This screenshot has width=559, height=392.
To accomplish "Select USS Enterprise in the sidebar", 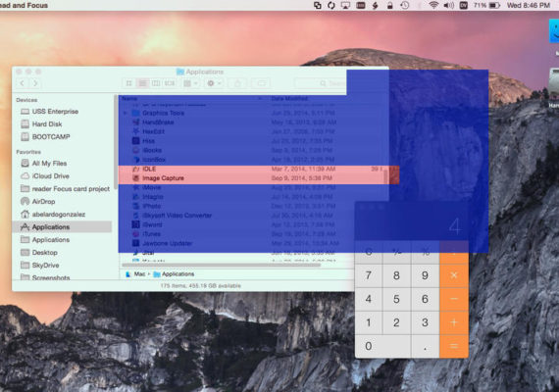I will pyautogui.click(x=55, y=112).
